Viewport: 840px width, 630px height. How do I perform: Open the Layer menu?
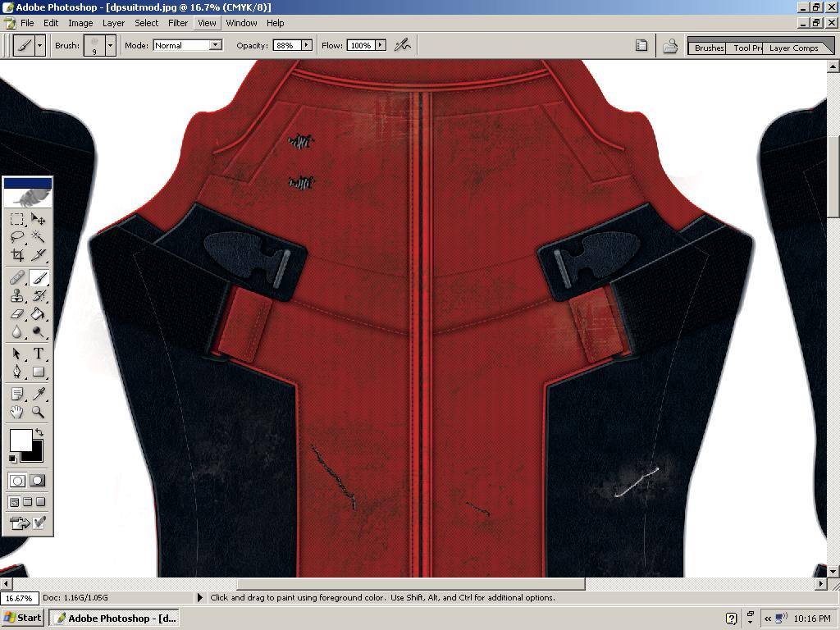pyautogui.click(x=113, y=23)
